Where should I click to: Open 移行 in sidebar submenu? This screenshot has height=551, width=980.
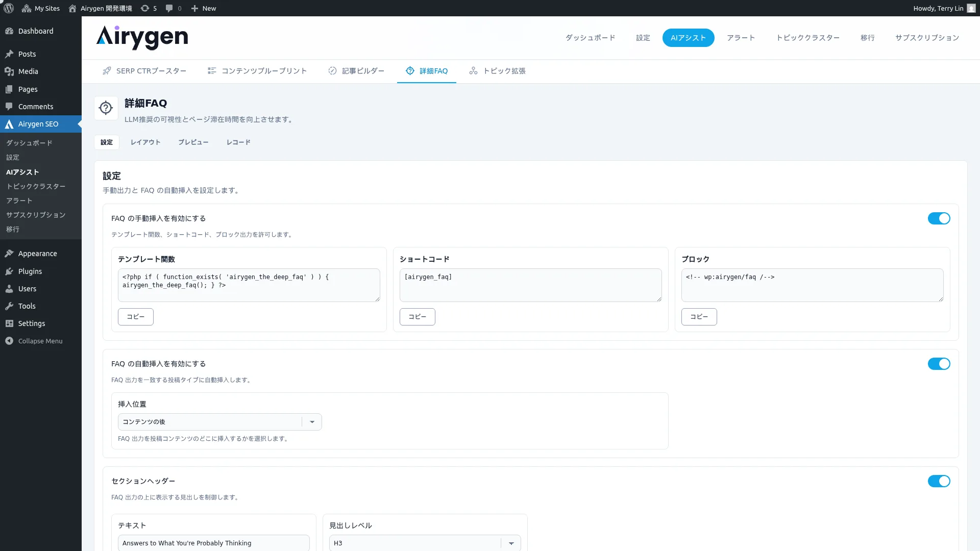pyautogui.click(x=13, y=229)
